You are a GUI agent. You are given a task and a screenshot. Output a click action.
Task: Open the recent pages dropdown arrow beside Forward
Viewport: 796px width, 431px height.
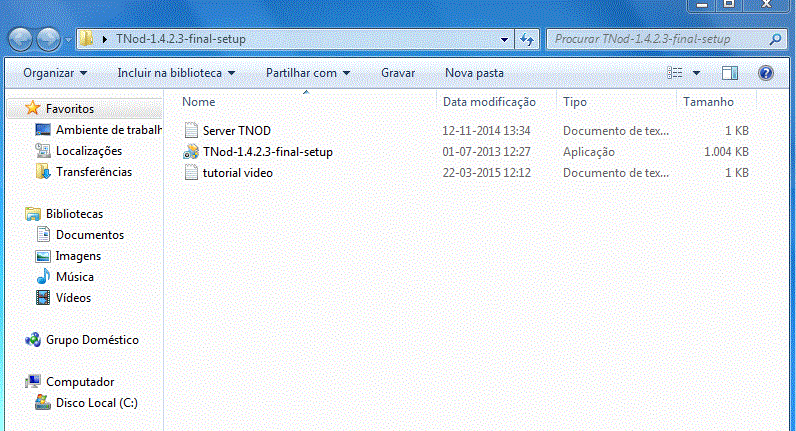[68, 40]
